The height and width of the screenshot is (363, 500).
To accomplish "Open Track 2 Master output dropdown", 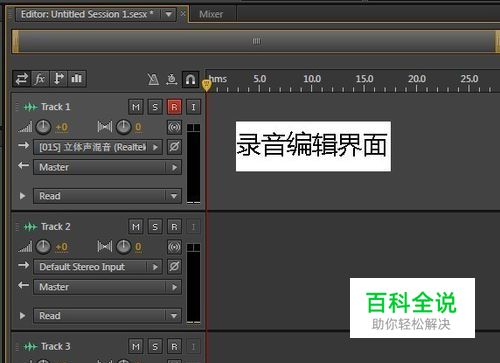I will tap(107, 287).
